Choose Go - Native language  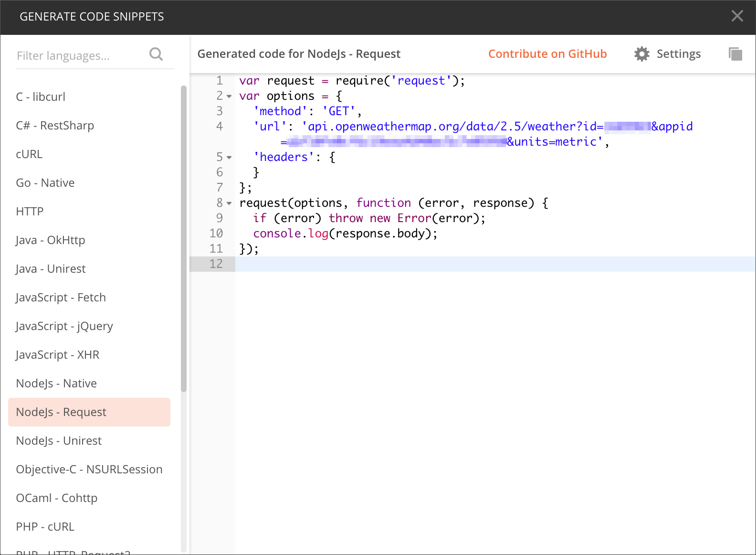coord(45,183)
